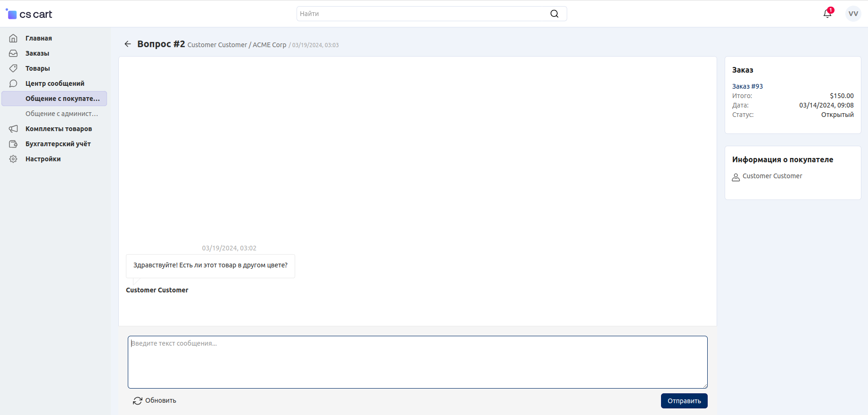Click the Главная home icon
868x415 pixels.
tap(13, 38)
